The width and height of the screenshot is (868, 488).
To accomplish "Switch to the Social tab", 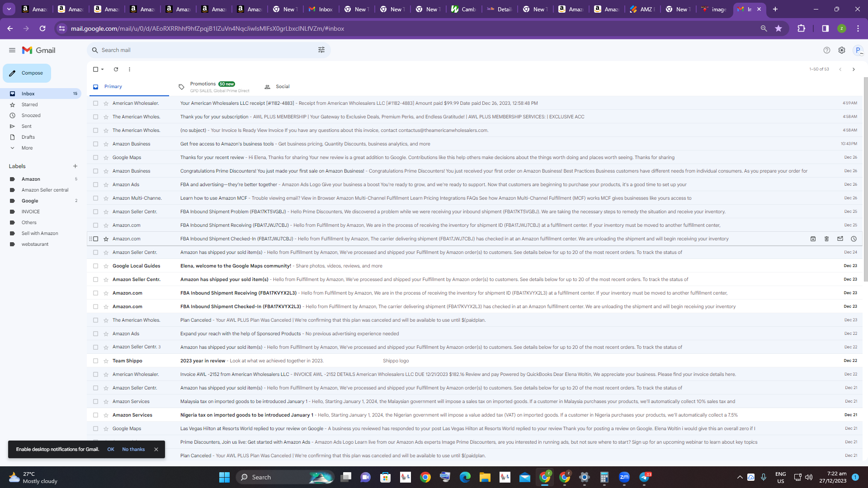I will click(x=283, y=87).
